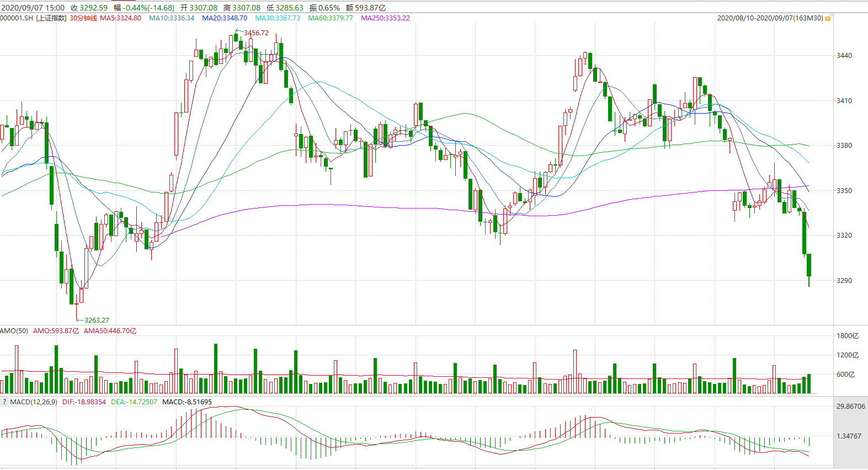This screenshot has width=868, height=470.
Task: Click the DEA:-14.72507 value label
Action: click(134, 402)
